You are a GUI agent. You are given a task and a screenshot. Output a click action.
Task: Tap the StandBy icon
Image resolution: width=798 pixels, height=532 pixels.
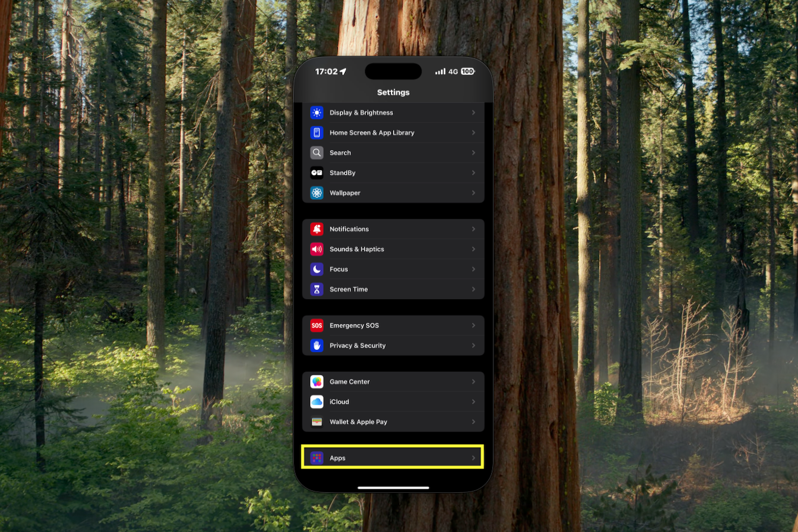click(x=316, y=173)
